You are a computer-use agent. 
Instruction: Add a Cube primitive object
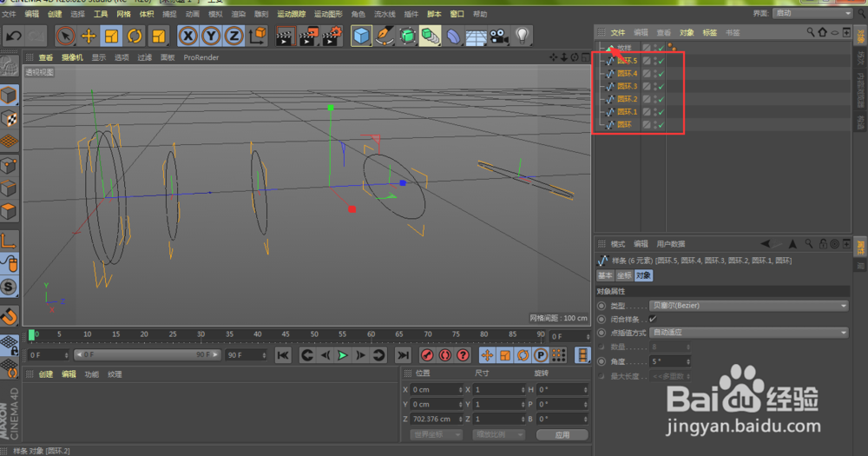tap(361, 36)
